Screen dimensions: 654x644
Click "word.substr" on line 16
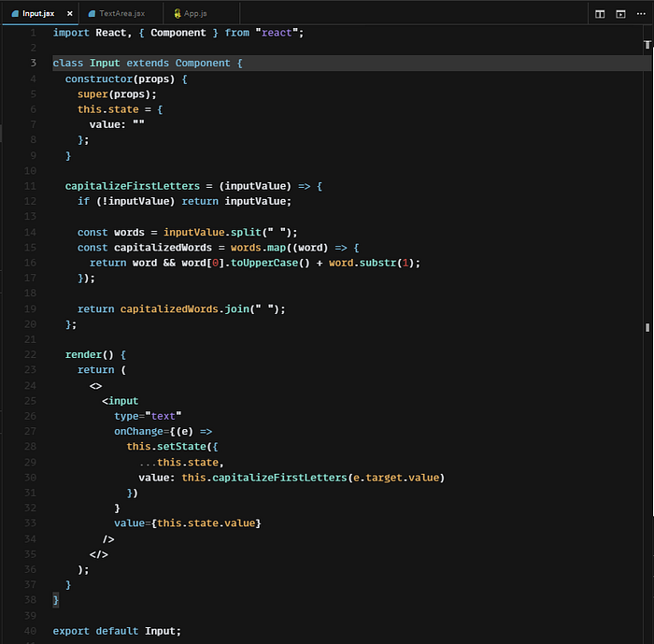[363, 263]
